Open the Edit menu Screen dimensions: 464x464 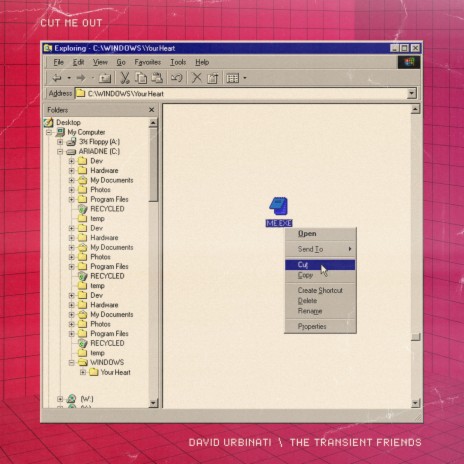78,62
